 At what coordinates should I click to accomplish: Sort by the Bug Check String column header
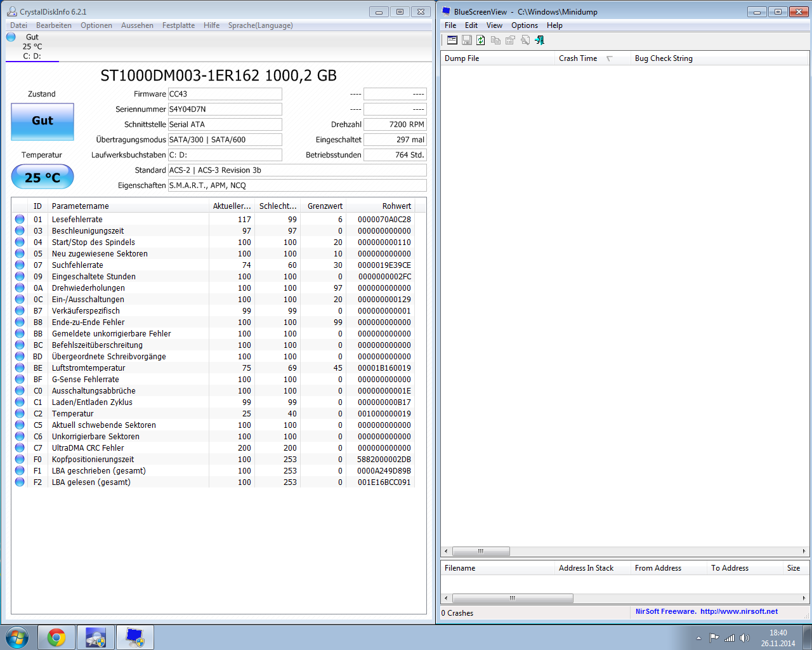point(720,58)
